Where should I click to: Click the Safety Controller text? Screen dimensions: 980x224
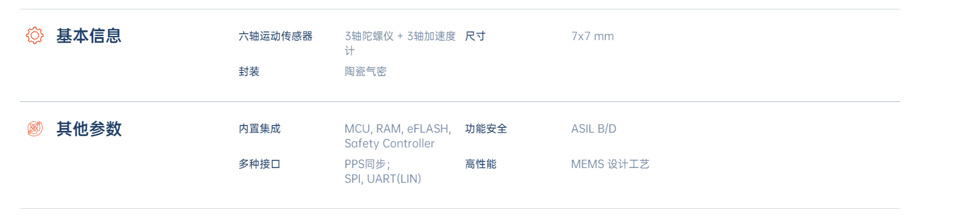tap(390, 143)
